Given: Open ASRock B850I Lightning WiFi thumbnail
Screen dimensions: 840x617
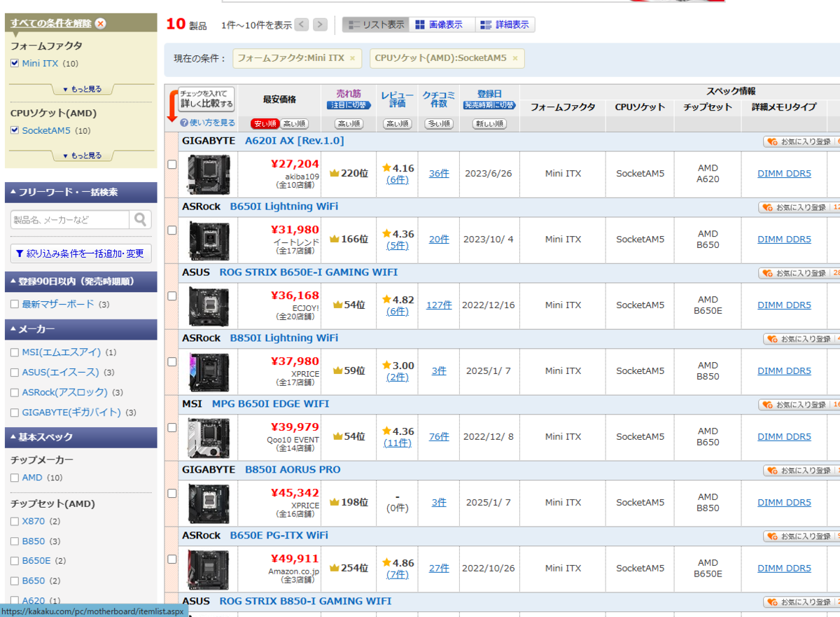Looking at the screenshot, I should coord(209,372).
